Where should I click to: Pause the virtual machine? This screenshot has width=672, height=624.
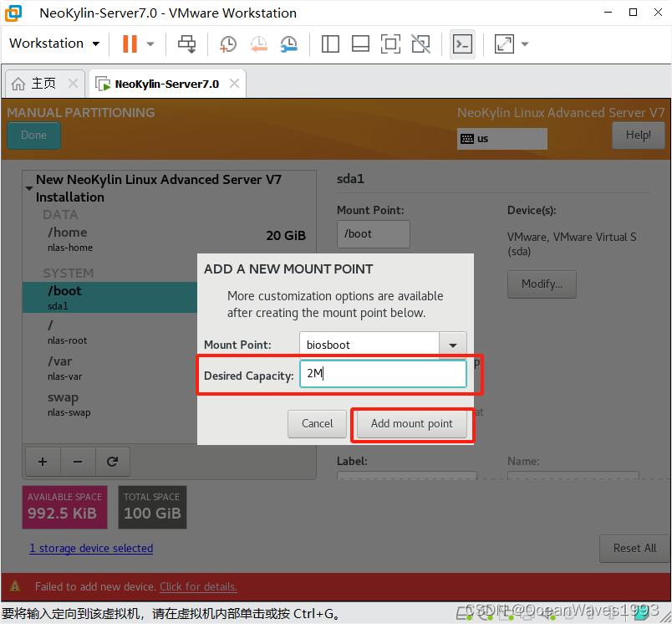pos(130,43)
